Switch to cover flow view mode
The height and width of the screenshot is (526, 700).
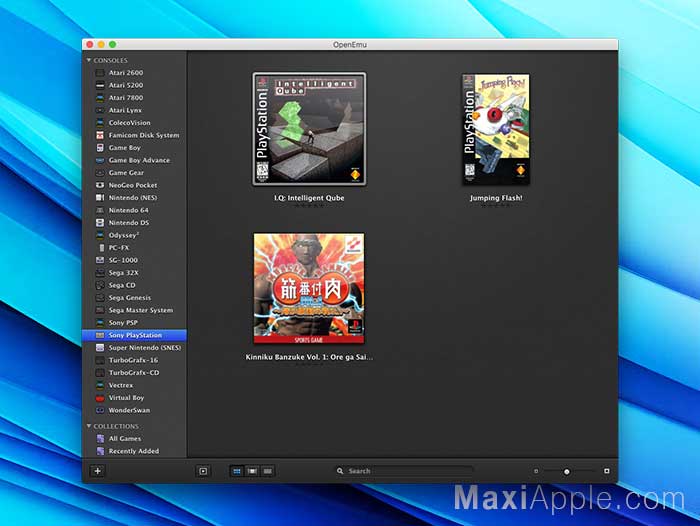[x=252, y=471]
